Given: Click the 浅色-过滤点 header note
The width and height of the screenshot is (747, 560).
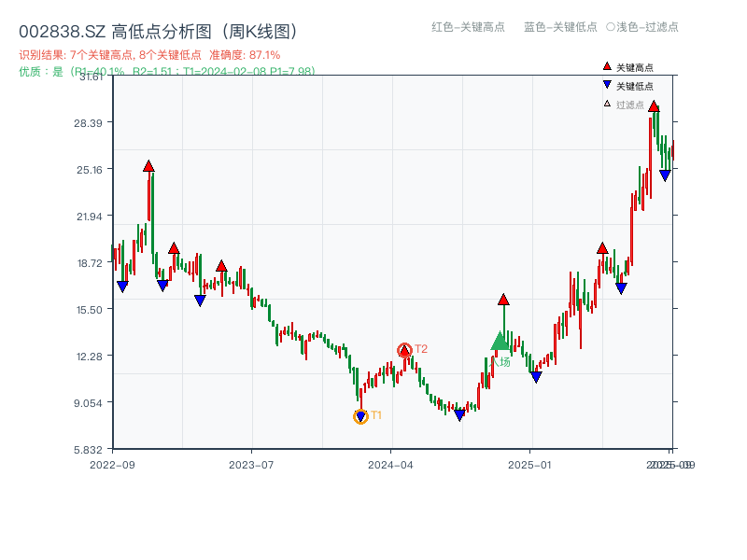Looking at the screenshot, I should [x=642, y=27].
